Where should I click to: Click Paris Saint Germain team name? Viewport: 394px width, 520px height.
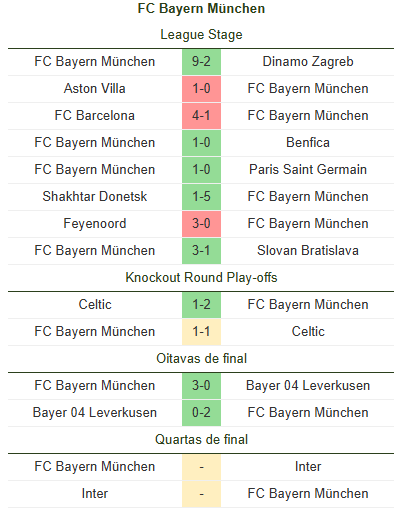pos(308,170)
